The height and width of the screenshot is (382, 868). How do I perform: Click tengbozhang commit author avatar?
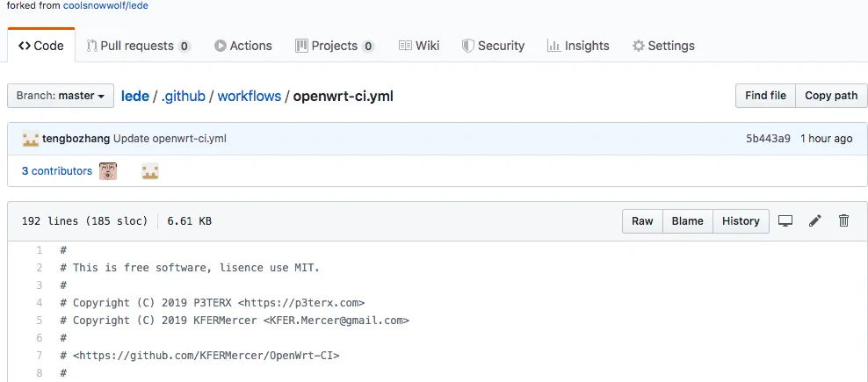coord(31,139)
